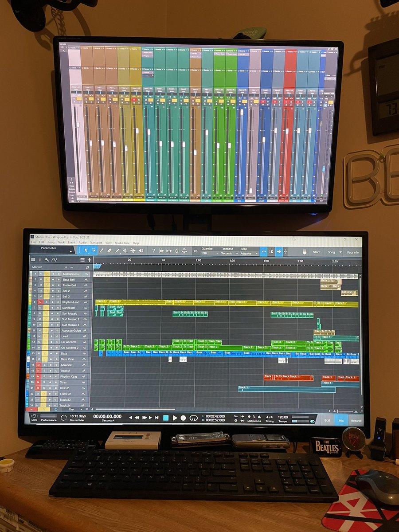Screen dimensions: 399x532
Task: Toggle global Solo below track list
Action: (43, 409)
